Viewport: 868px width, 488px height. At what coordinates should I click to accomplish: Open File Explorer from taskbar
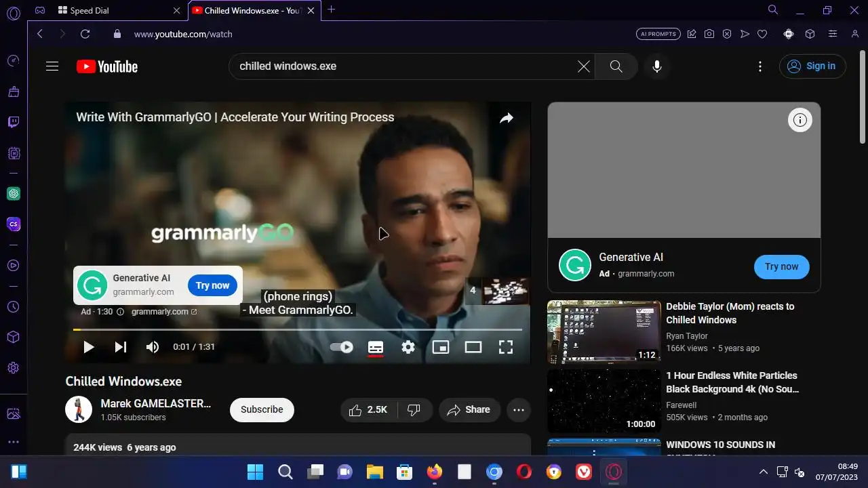[x=375, y=472]
